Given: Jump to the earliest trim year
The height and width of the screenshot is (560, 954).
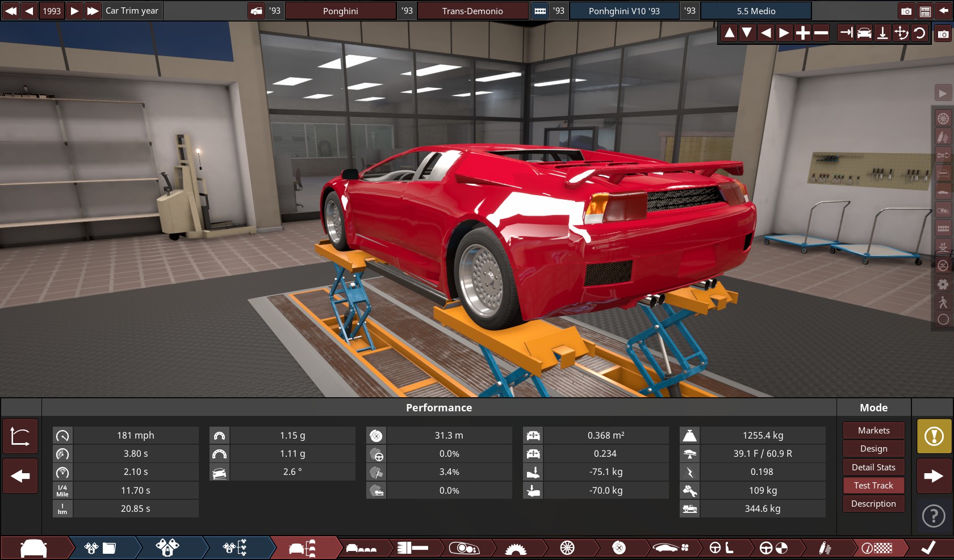Looking at the screenshot, I should [x=11, y=11].
